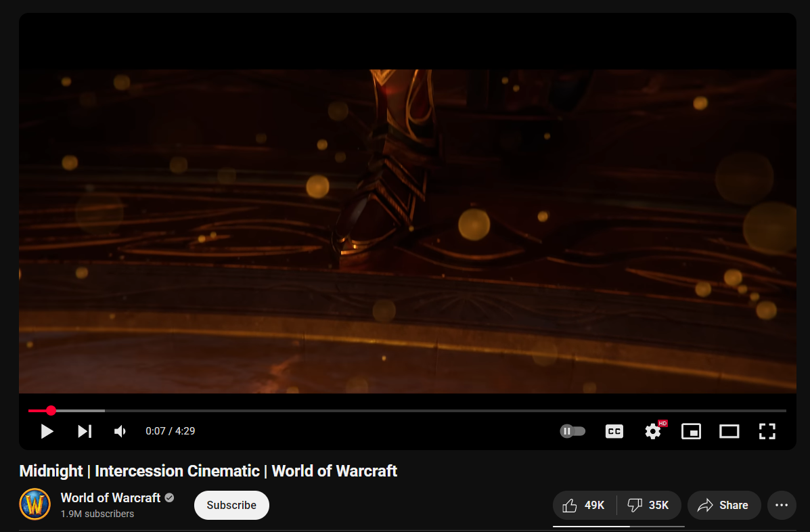Switch to theater mode
Screen dimensions: 810x532
coord(729,431)
